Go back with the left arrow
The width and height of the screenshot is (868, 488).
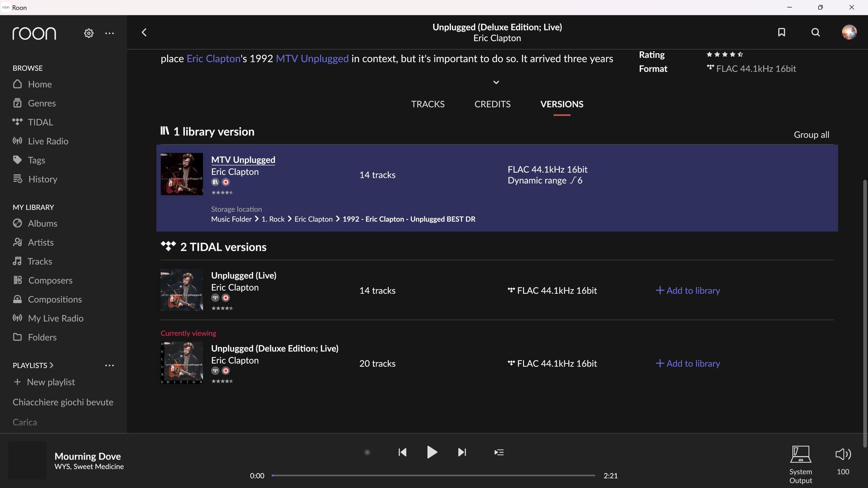click(144, 32)
